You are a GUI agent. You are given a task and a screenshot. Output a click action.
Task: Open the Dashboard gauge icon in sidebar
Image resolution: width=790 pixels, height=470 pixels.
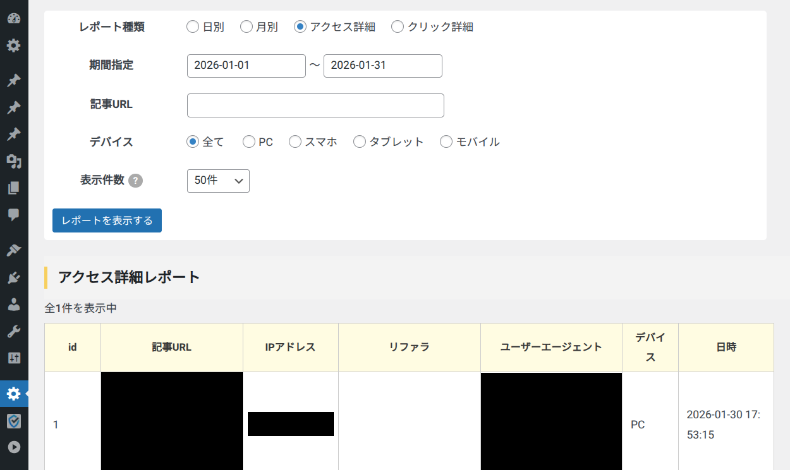coord(14,18)
